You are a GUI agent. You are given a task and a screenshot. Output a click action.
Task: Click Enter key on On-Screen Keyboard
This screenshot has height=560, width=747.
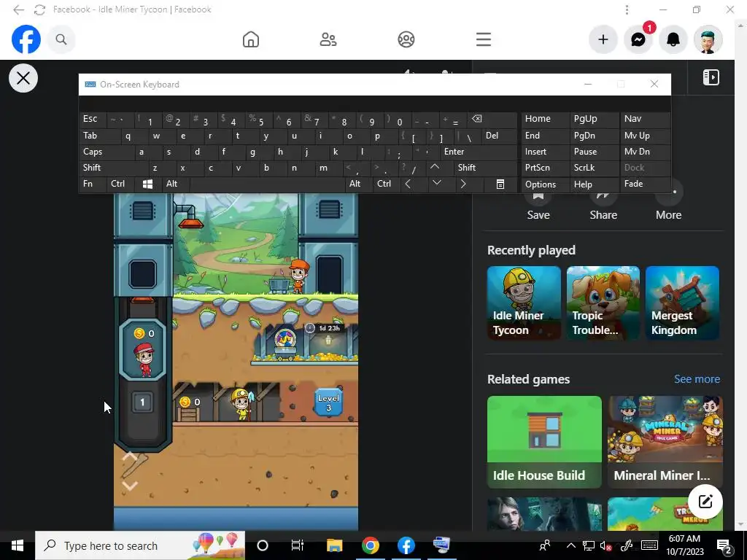pos(479,152)
